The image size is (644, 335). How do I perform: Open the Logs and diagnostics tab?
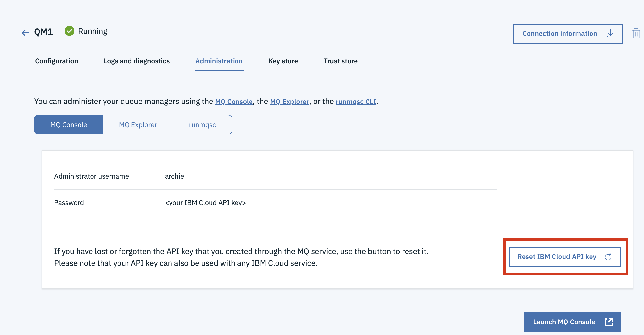tap(137, 61)
